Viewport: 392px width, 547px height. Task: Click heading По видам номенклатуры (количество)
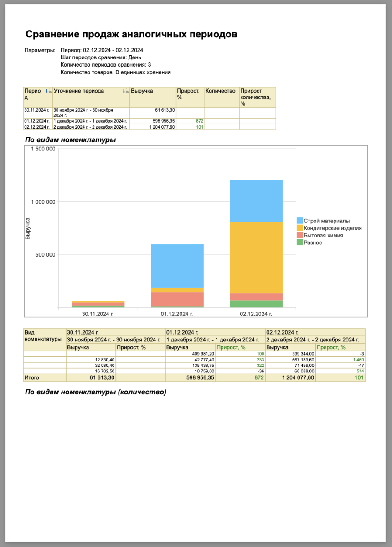pos(95,392)
